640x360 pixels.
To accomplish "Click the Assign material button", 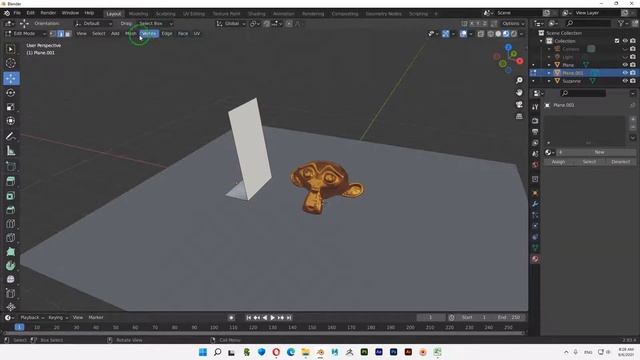I will point(558,162).
